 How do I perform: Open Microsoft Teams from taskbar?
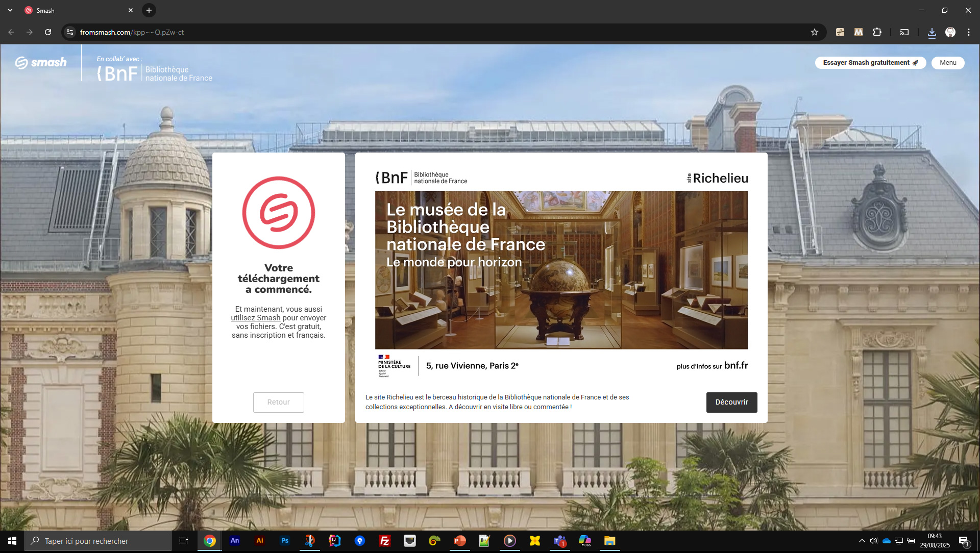[x=560, y=541]
